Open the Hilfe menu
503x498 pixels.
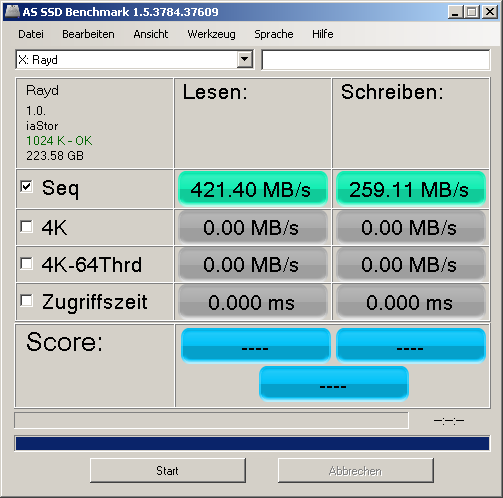[323, 34]
